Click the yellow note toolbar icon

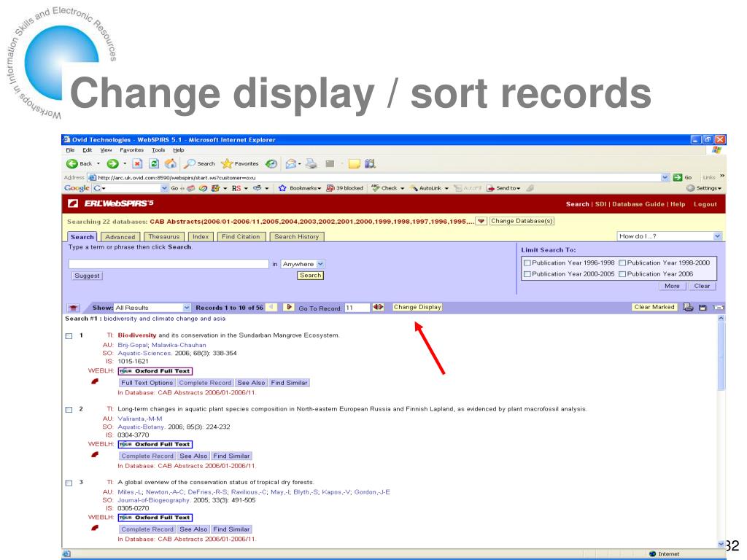tap(354, 164)
